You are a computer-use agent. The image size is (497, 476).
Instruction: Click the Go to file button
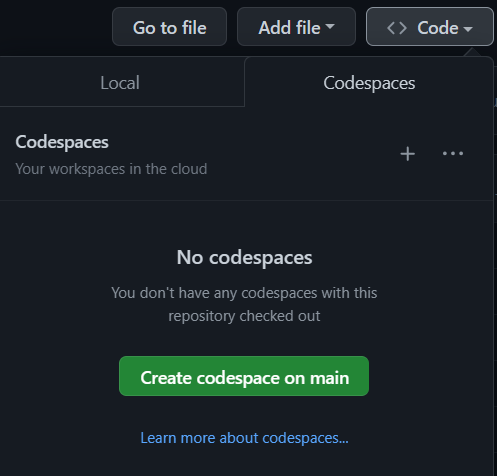(x=170, y=27)
